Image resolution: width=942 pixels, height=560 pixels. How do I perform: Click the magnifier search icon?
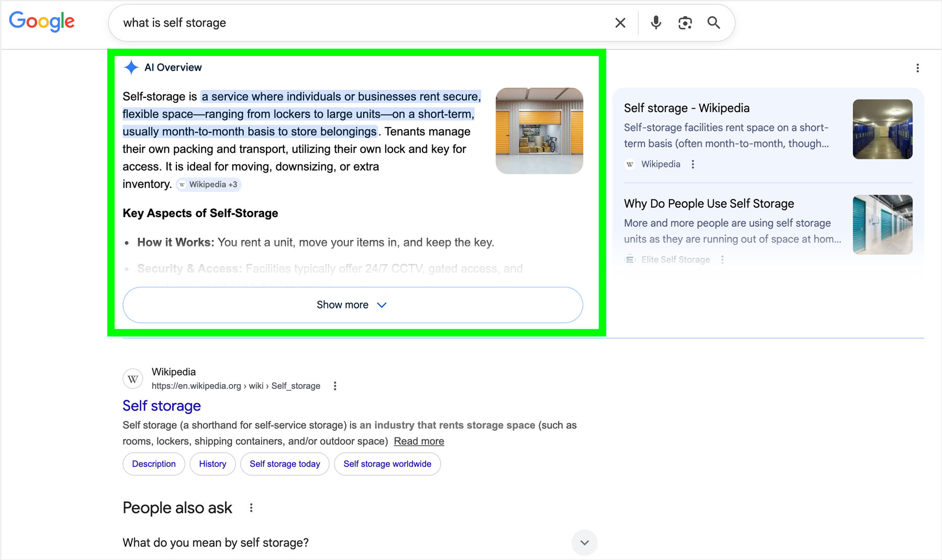pos(714,23)
